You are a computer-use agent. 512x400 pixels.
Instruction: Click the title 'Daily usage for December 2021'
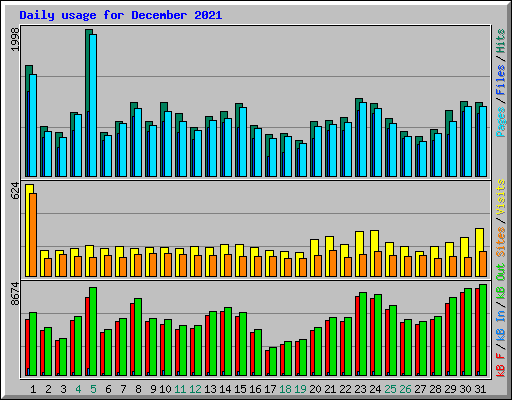coord(121,15)
